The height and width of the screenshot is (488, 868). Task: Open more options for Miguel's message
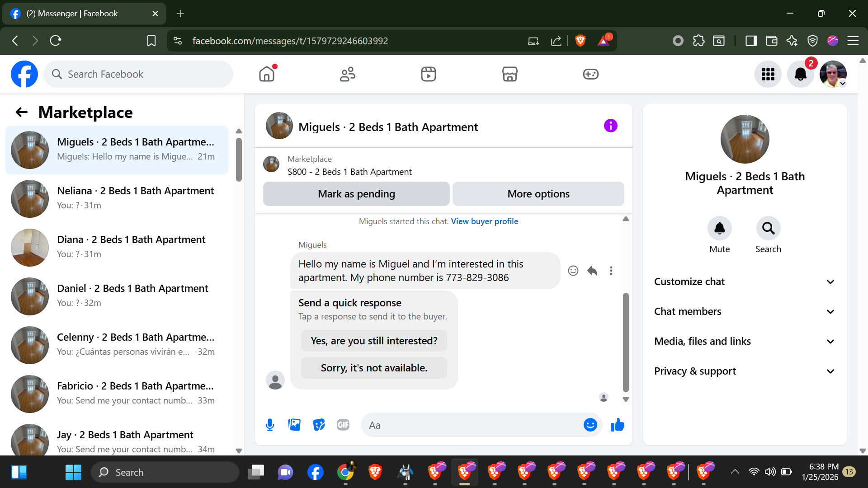click(611, 271)
